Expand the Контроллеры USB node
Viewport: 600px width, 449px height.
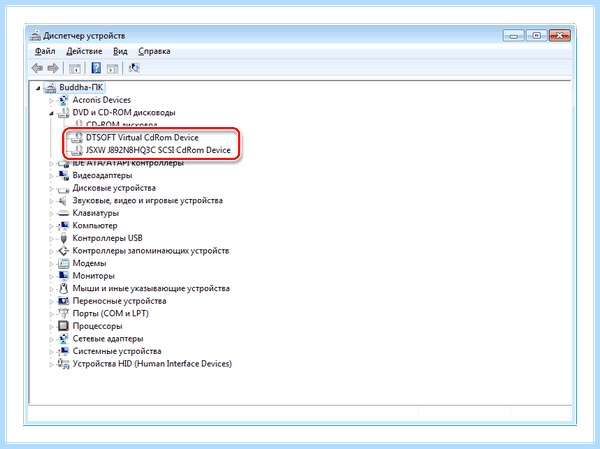pos(51,239)
